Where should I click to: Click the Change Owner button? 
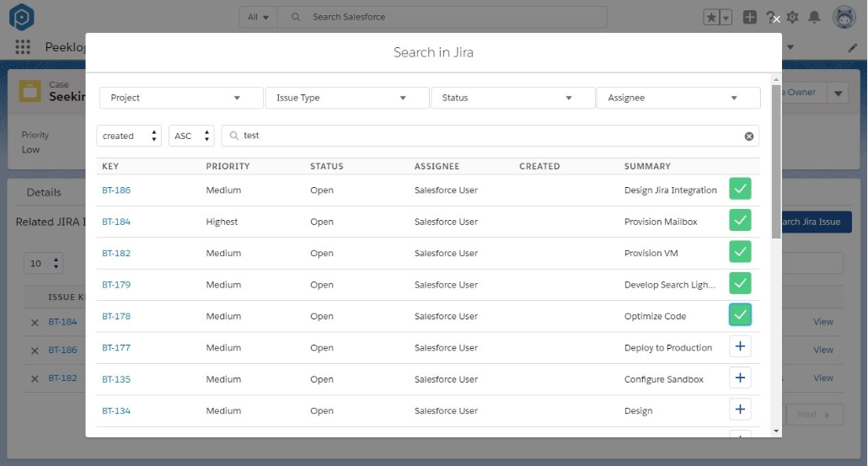point(804,93)
